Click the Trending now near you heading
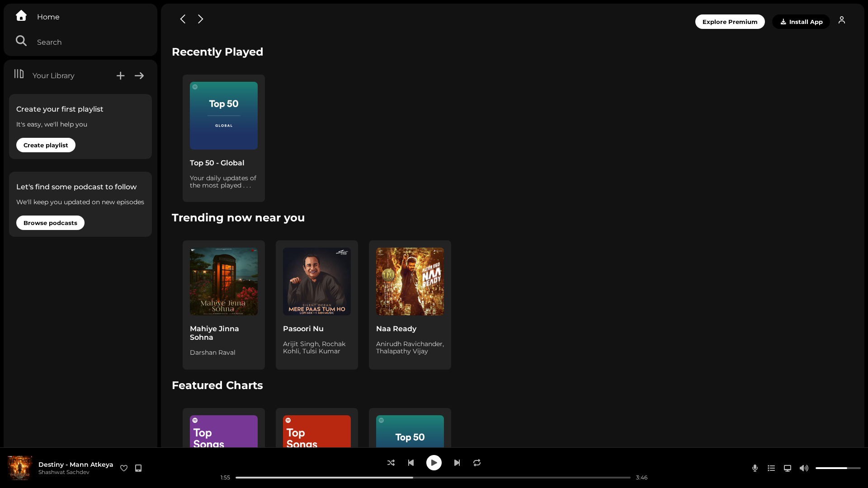Screen dimensions: 868x488 point(238,218)
